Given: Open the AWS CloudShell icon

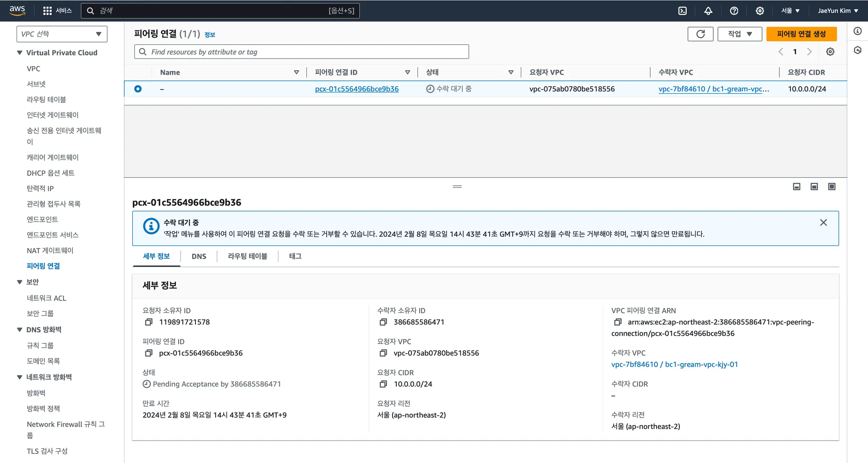Looking at the screenshot, I should (682, 11).
